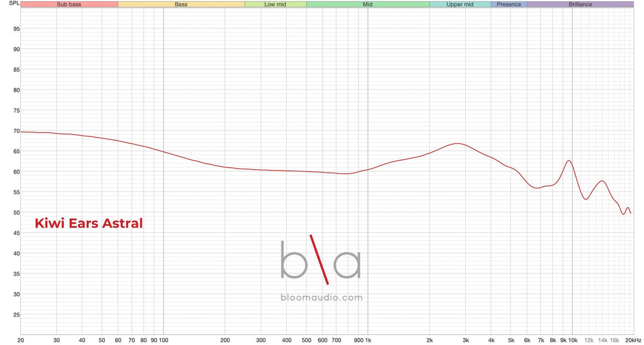644x345 pixels.
Task: Select the 500 frequency axis label
Action: point(306,340)
